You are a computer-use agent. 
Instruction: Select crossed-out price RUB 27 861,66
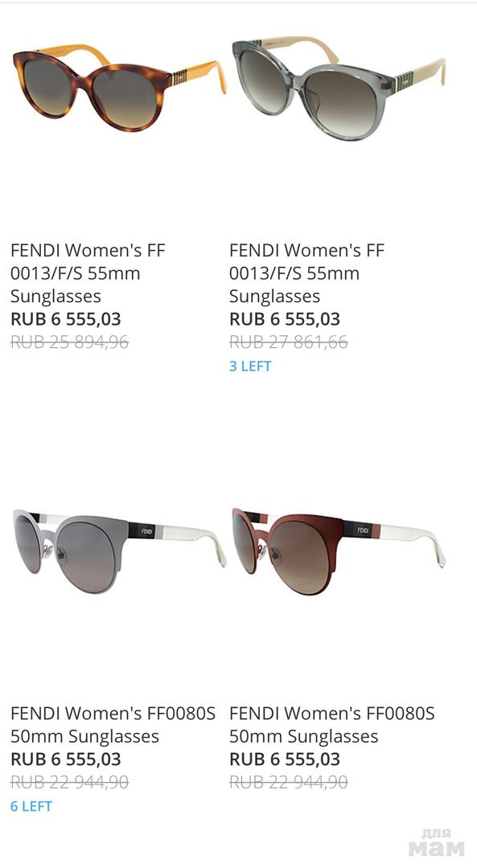(289, 342)
